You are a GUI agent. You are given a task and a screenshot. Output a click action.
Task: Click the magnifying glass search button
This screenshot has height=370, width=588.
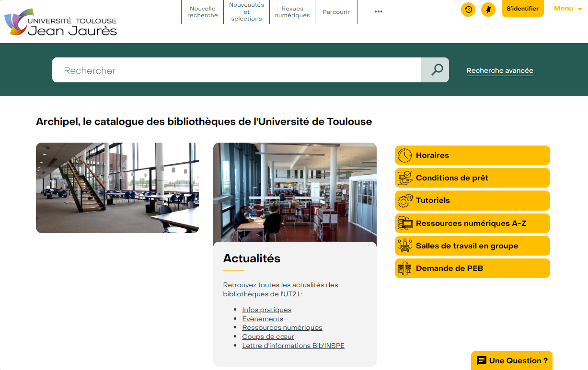(435, 70)
